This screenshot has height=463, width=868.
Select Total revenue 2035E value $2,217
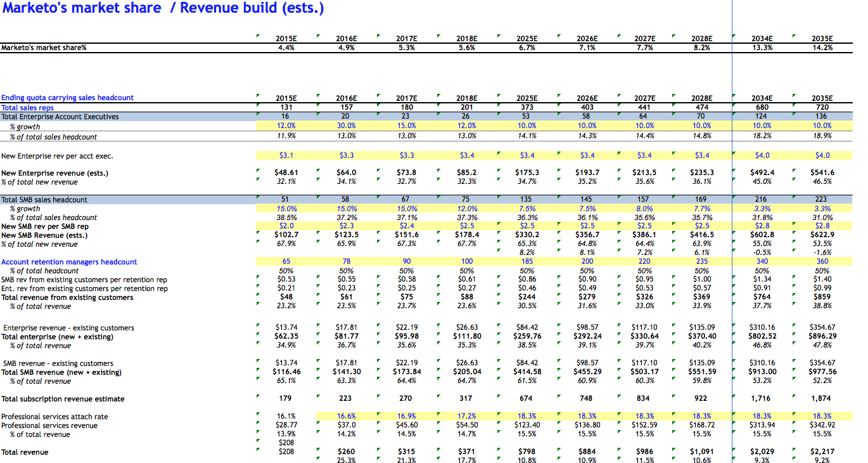click(x=822, y=452)
